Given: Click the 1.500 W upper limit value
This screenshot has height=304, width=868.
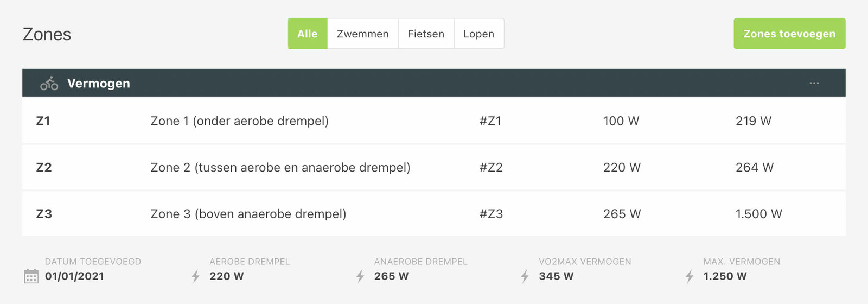Looking at the screenshot, I should click(759, 214).
